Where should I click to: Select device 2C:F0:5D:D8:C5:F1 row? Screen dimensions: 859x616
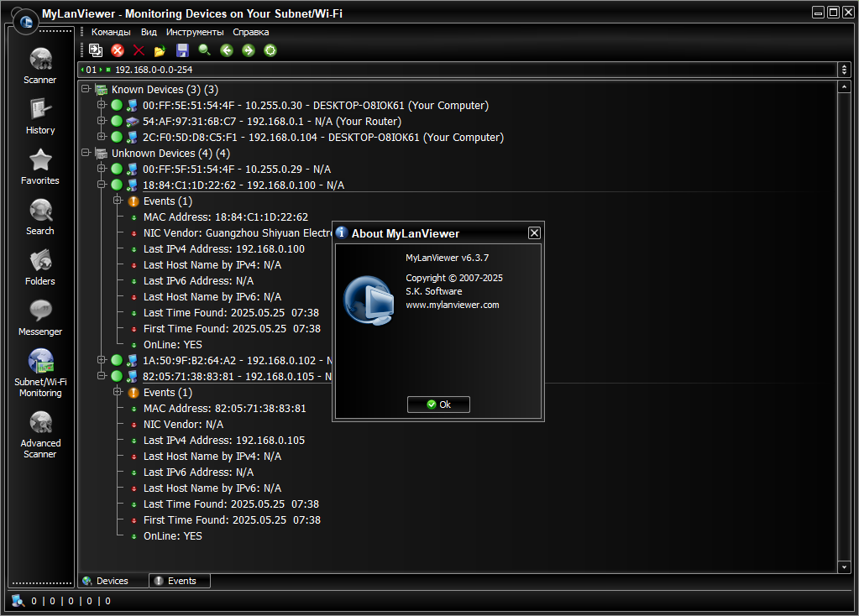tap(323, 138)
